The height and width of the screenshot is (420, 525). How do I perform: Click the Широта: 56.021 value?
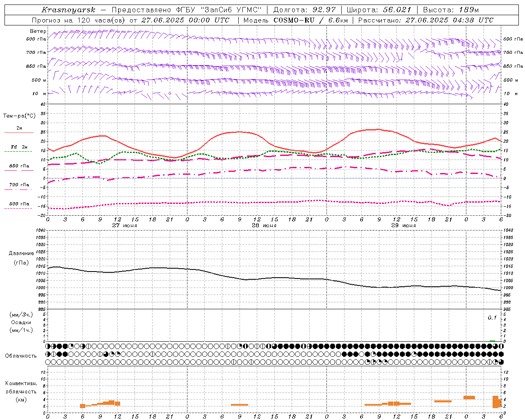pos(379,10)
